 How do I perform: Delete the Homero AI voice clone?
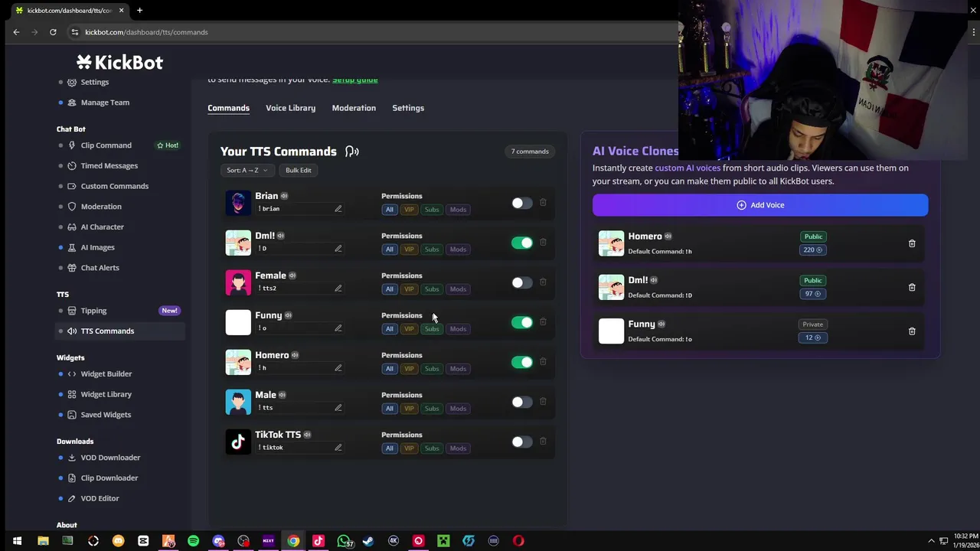pyautogui.click(x=912, y=243)
